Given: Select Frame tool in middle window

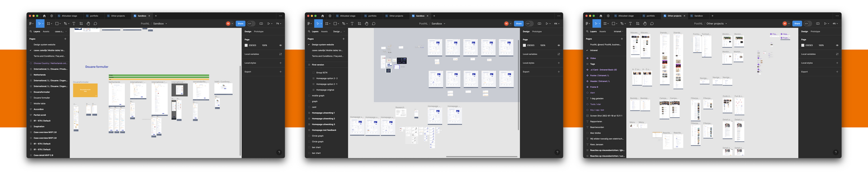Looking at the screenshot, I should (x=326, y=24).
